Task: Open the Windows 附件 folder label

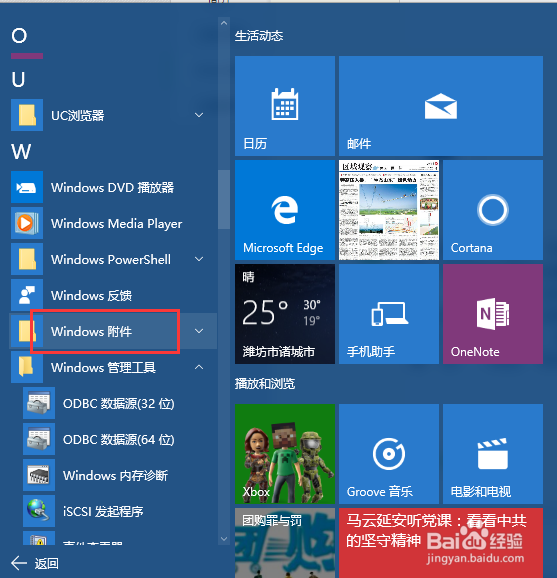Action: [x=91, y=331]
